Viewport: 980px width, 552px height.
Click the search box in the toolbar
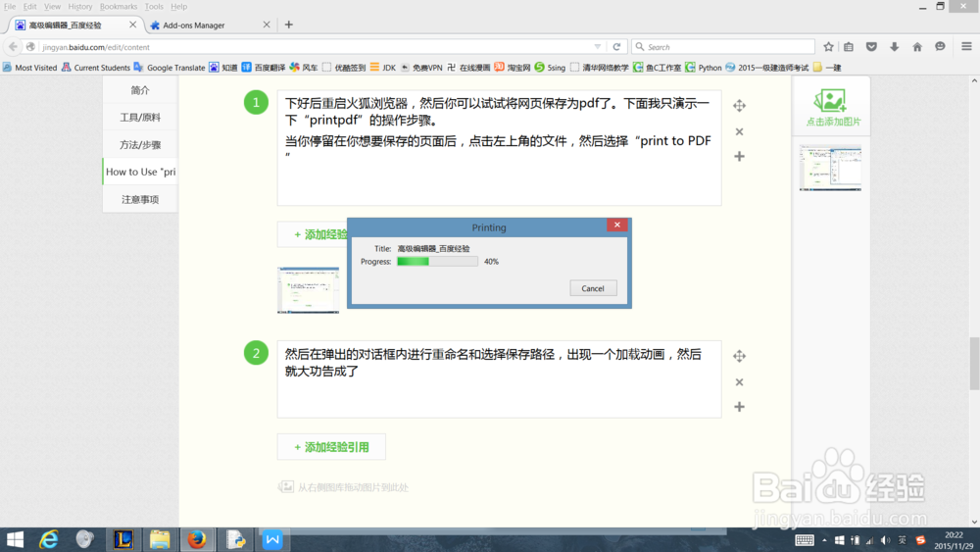point(724,47)
